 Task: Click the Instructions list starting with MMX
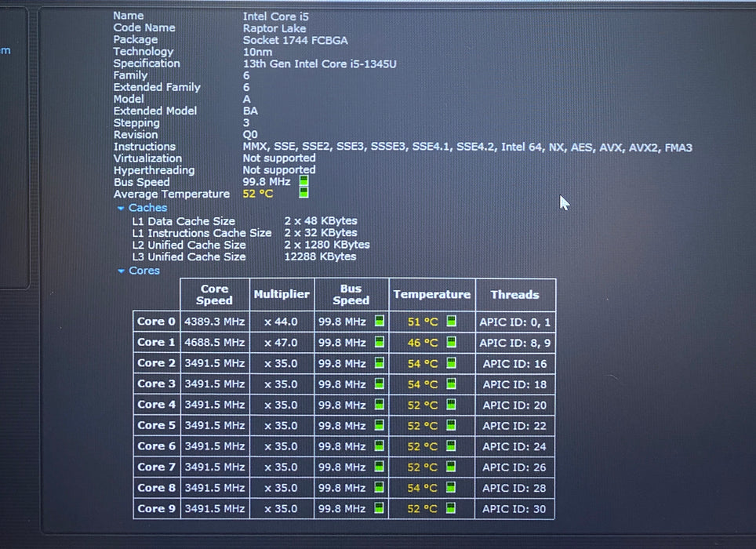tap(467, 147)
